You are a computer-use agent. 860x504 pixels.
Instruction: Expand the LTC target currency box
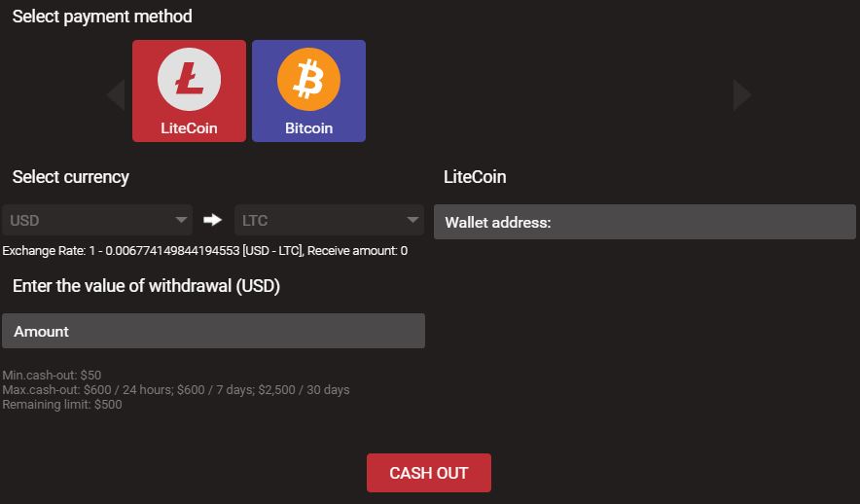click(x=329, y=220)
